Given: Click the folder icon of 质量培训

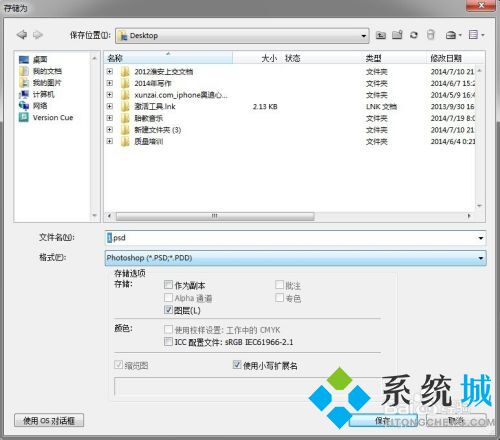Looking at the screenshot, I should pyautogui.click(x=125, y=141).
